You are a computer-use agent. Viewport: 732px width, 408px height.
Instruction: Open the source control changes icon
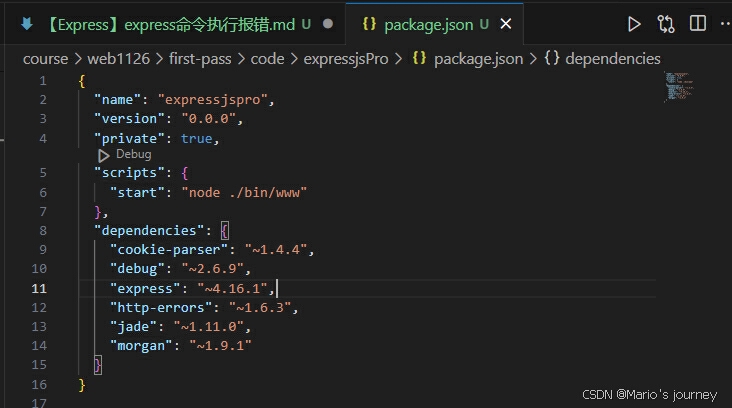pos(666,24)
